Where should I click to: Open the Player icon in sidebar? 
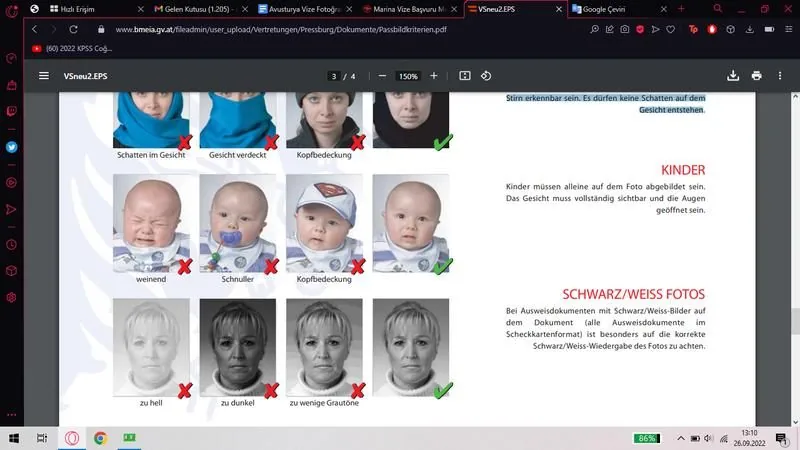[11, 183]
